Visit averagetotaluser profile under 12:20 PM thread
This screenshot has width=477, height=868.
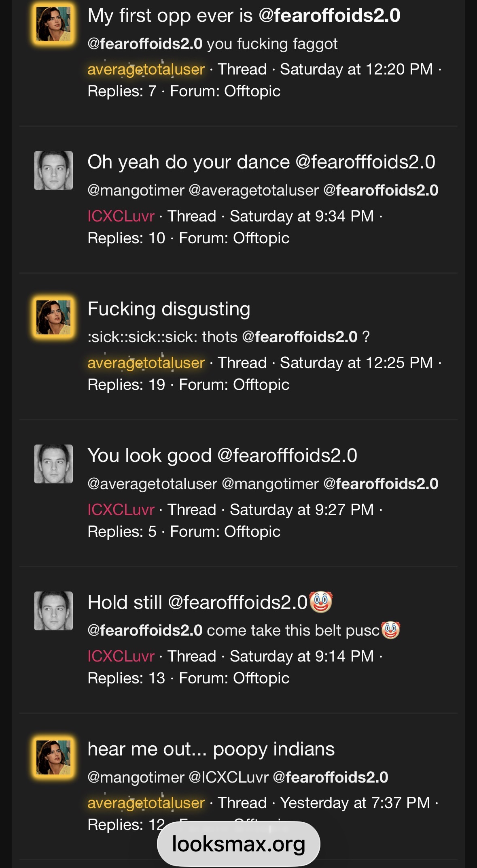click(x=146, y=69)
